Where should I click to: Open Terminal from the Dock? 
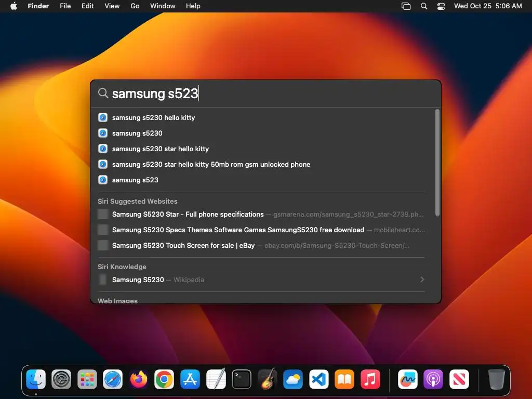click(242, 379)
